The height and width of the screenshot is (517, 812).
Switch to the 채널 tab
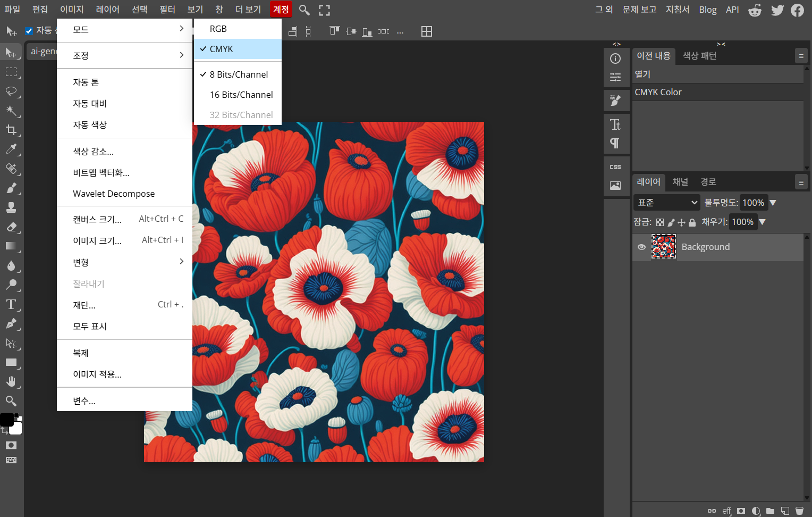680,182
